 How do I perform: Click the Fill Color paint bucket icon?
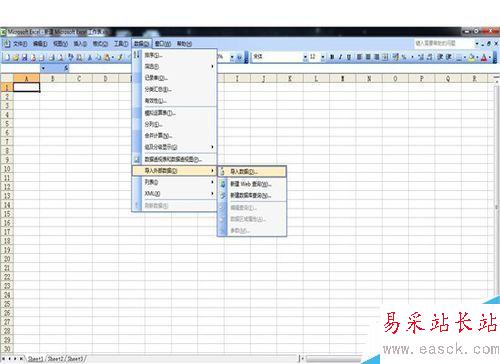pos(472,57)
